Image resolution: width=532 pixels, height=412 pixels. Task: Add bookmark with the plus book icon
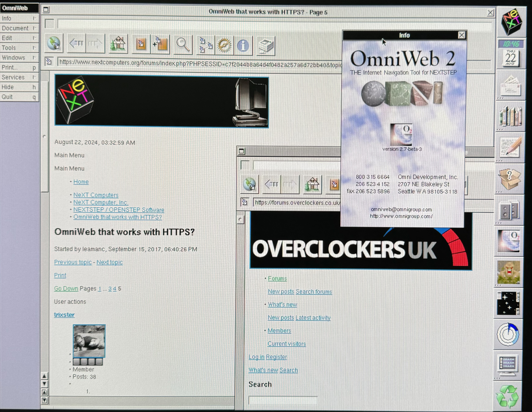(160, 45)
